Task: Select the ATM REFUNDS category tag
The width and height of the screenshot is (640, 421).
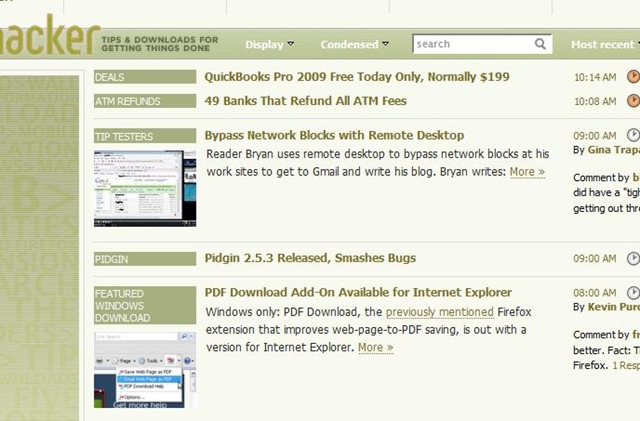Action: coord(145,101)
